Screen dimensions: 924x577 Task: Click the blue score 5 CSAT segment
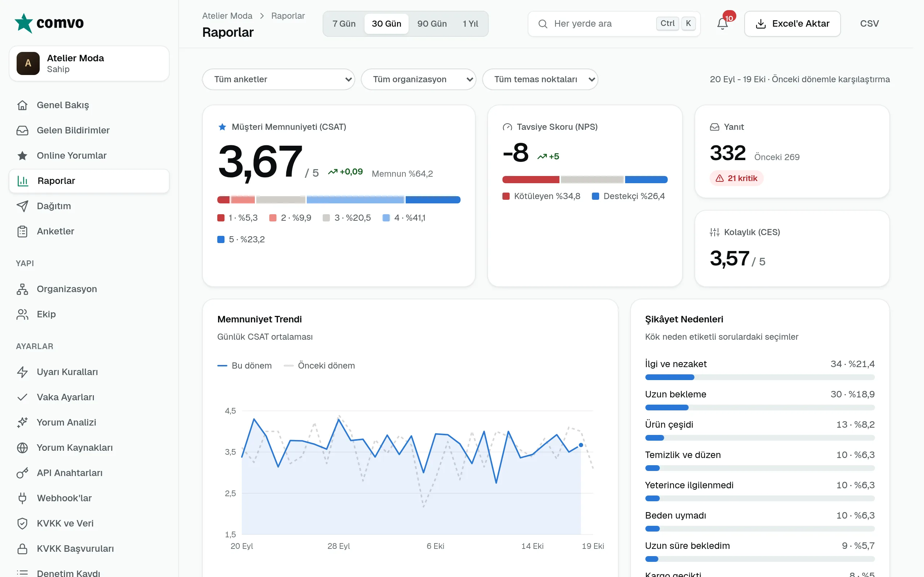point(433,199)
